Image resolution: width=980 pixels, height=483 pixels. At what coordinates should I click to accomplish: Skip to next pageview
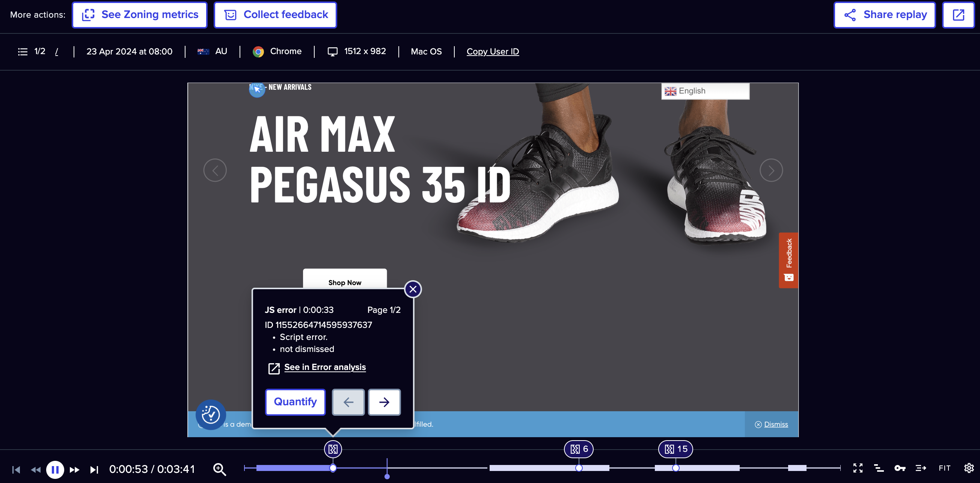coord(94,470)
